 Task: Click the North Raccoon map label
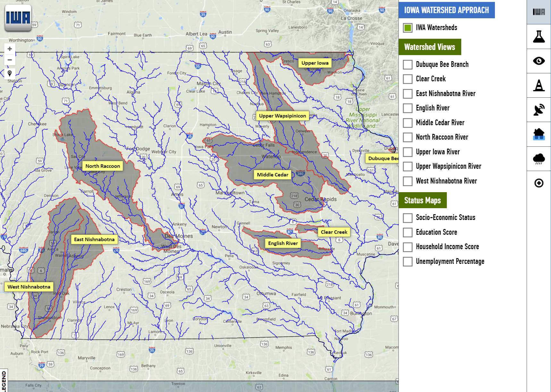pyautogui.click(x=103, y=166)
